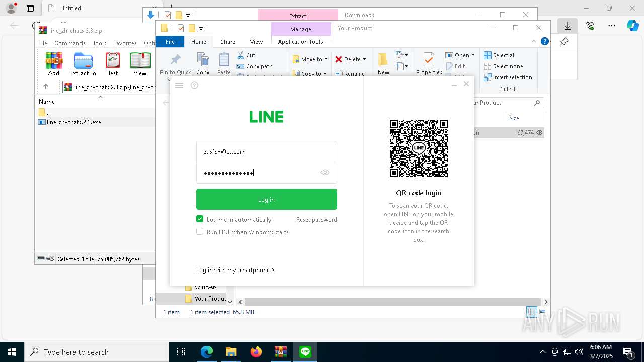Image resolution: width=644 pixels, height=362 pixels.
Task: Open Quick Access Toolbar customize dropdown
Action: (x=201, y=28)
